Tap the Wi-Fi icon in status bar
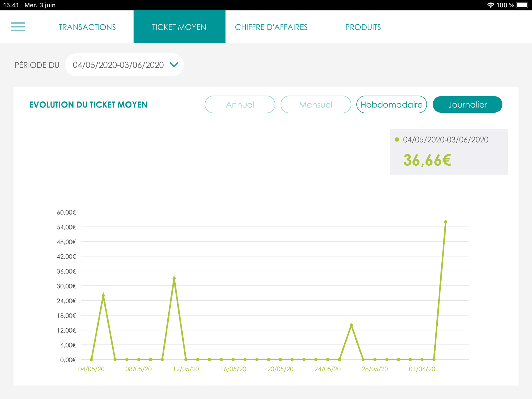Screen dimensions: 532x399 pyautogui.click(x=491, y=5)
